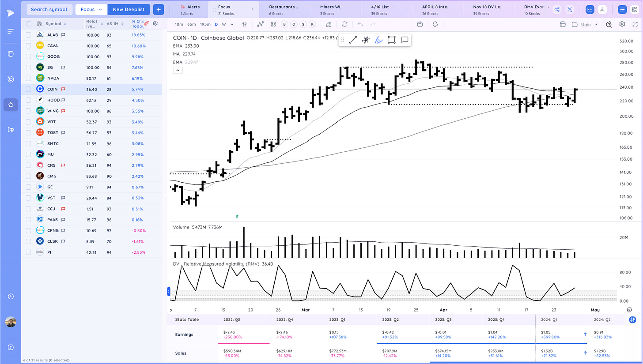
Task: Open the Alerts tab
Action: click(x=190, y=10)
